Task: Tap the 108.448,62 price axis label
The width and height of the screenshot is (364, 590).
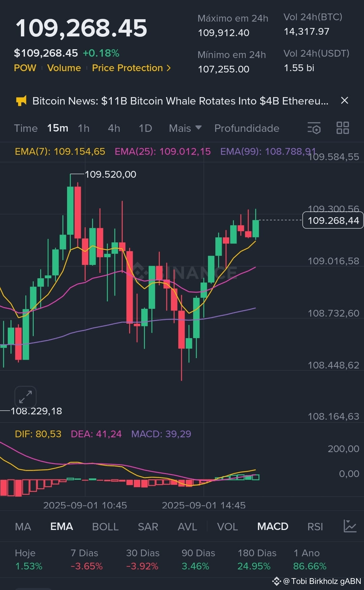Action: [333, 365]
